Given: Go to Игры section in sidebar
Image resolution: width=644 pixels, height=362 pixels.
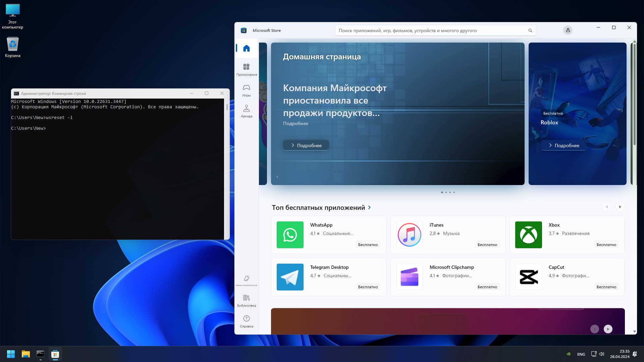Looking at the screenshot, I should coord(246,90).
